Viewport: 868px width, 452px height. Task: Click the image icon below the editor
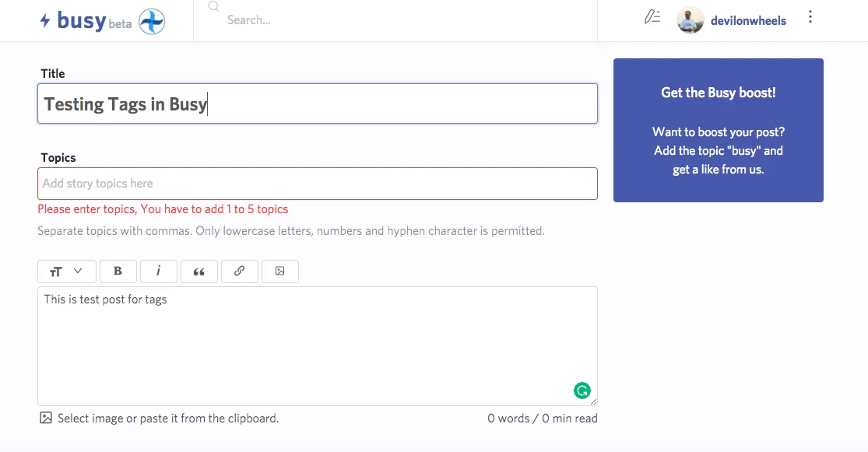46,418
